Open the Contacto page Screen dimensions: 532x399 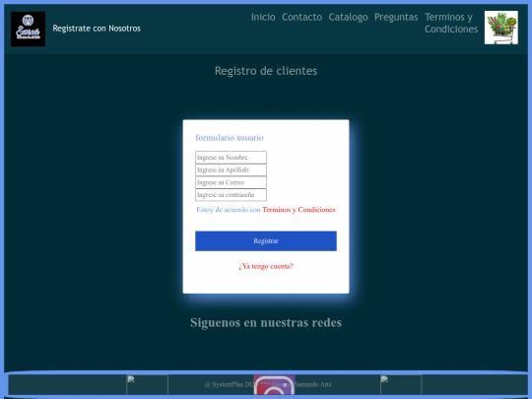coord(302,17)
